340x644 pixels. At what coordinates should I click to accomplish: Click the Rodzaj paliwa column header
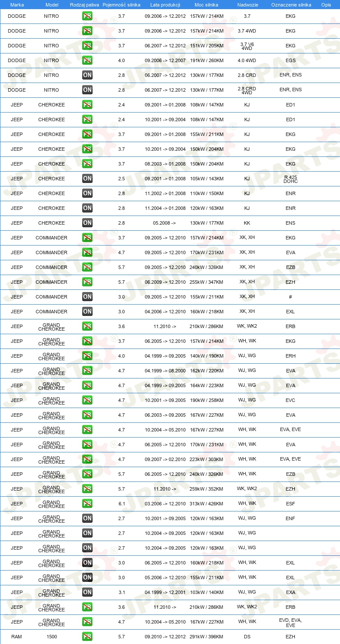pyautogui.click(x=84, y=5)
